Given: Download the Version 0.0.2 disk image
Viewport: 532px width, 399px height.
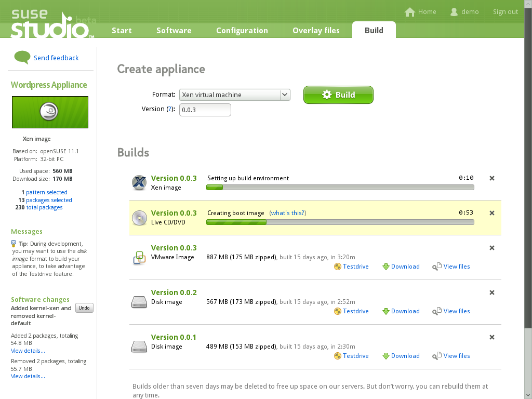Looking at the screenshot, I should tap(401, 311).
